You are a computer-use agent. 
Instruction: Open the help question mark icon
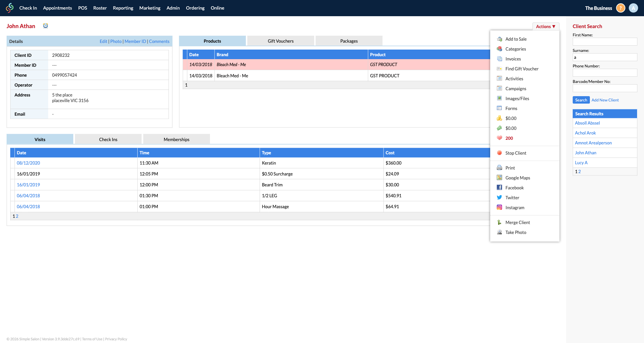(621, 8)
